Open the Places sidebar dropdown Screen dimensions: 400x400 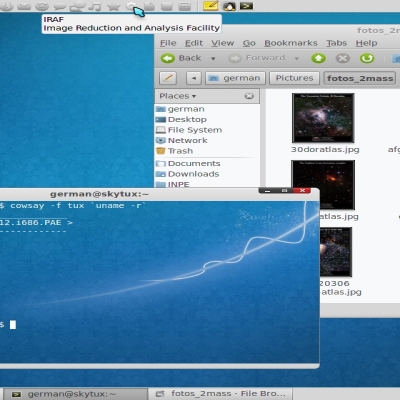click(x=178, y=96)
